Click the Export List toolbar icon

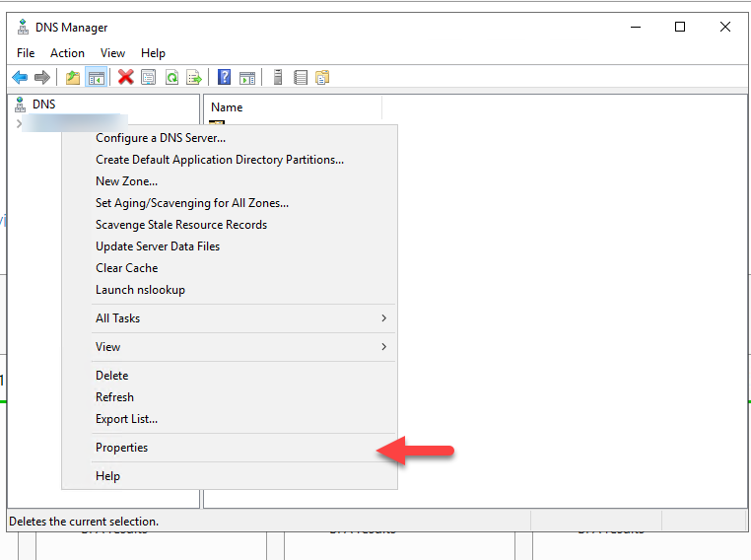pos(194,77)
